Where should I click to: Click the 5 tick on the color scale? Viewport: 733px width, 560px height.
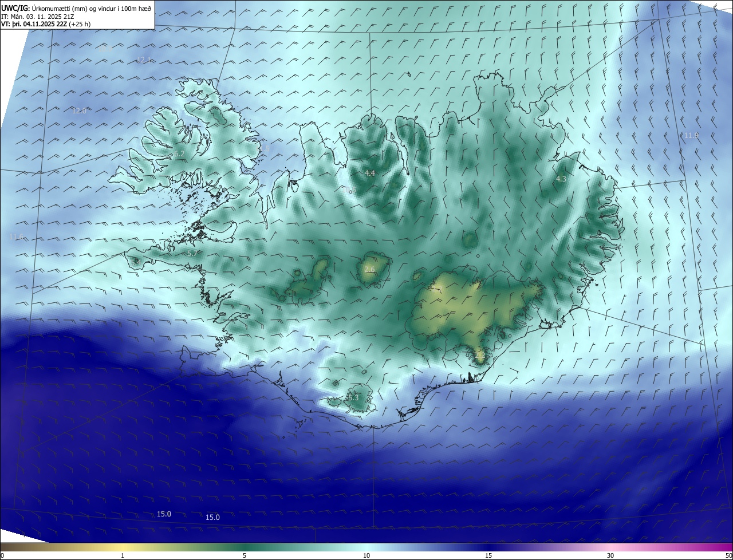tap(245, 555)
